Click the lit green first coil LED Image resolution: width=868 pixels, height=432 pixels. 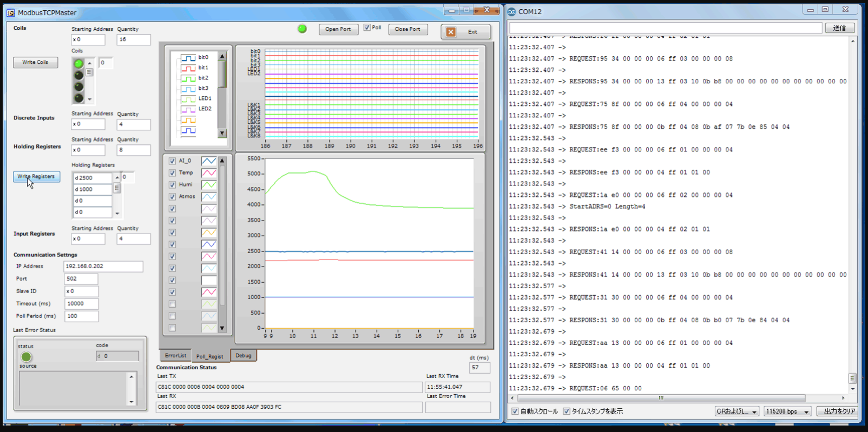tap(79, 64)
